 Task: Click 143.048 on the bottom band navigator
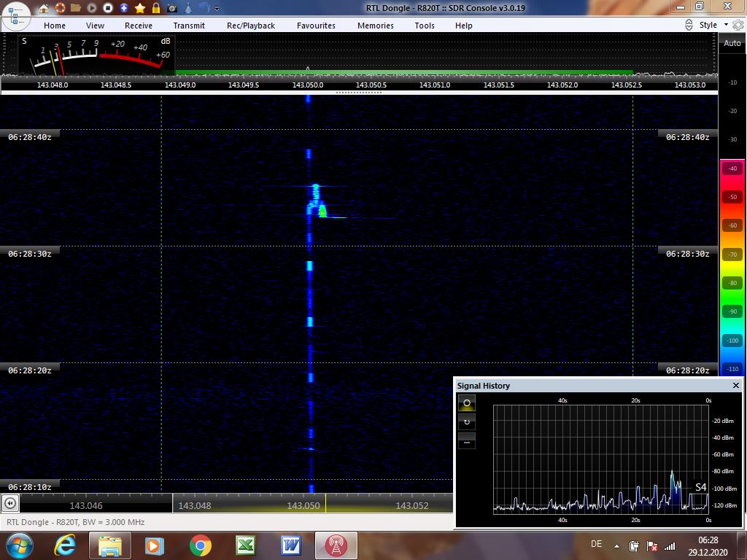(x=194, y=506)
